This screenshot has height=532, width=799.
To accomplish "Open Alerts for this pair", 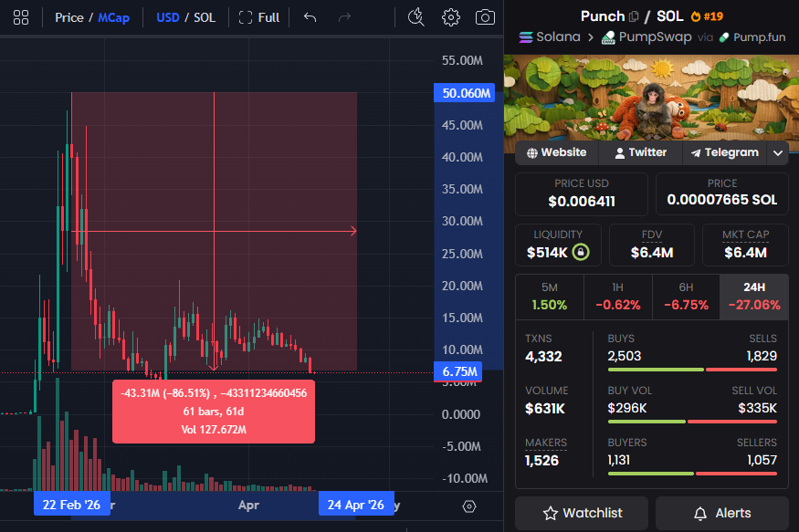I will click(722, 513).
